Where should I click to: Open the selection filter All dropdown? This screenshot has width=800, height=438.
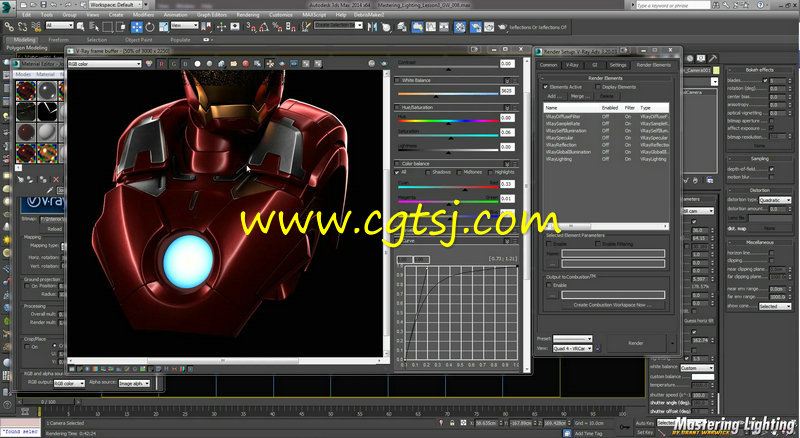pos(60,26)
